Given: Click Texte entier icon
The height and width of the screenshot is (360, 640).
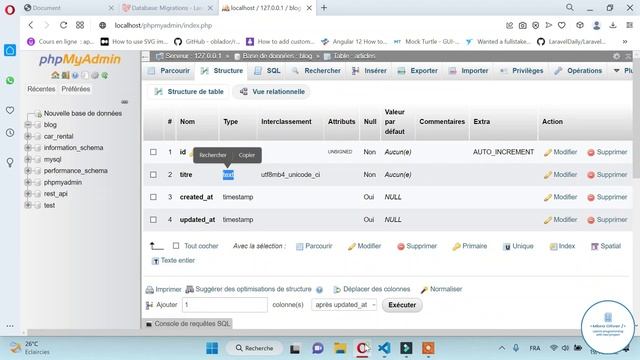Looking at the screenshot, I should [x=155, y=261].
